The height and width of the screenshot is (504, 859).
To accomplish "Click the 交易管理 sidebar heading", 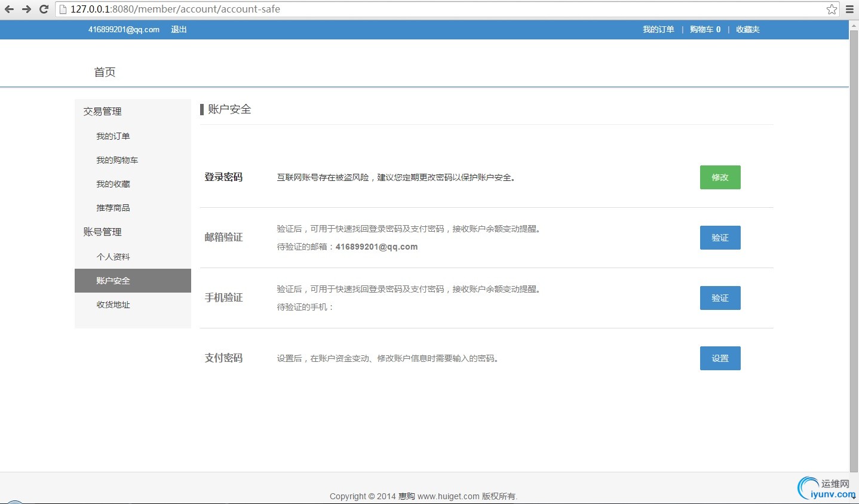I will tap(102, 112).
